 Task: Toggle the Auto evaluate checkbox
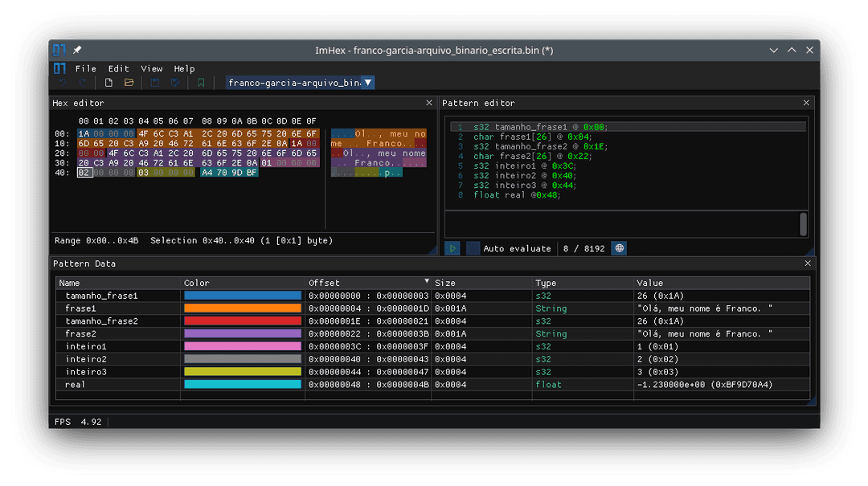click(x=473, y=249)
